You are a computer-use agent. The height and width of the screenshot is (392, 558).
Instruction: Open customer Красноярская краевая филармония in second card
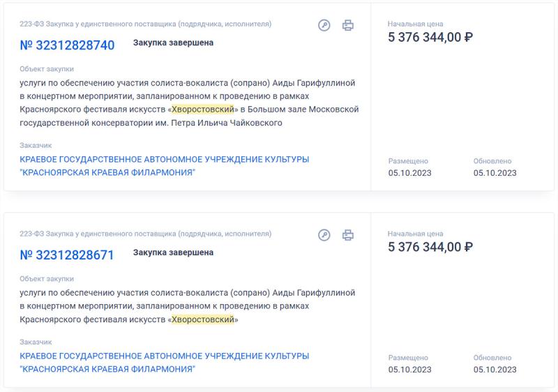click(x=165, y=363)
